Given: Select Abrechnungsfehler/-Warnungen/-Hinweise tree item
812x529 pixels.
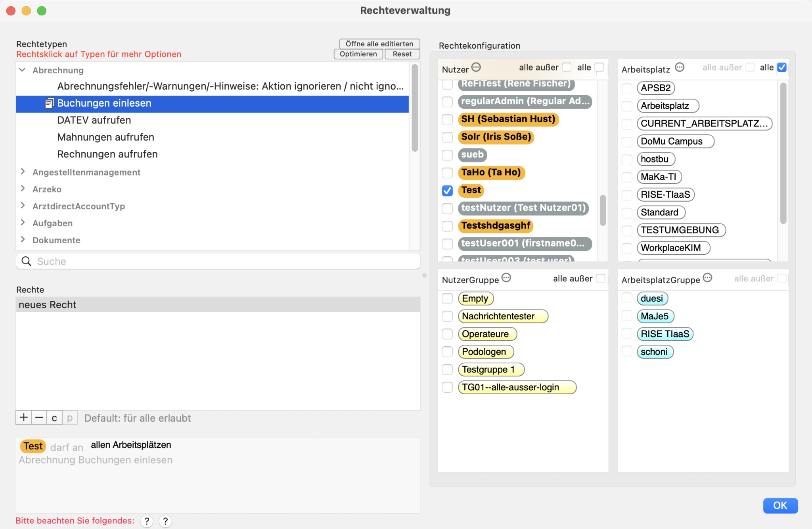Looking at the screenshot, I should tap(213, 86).
